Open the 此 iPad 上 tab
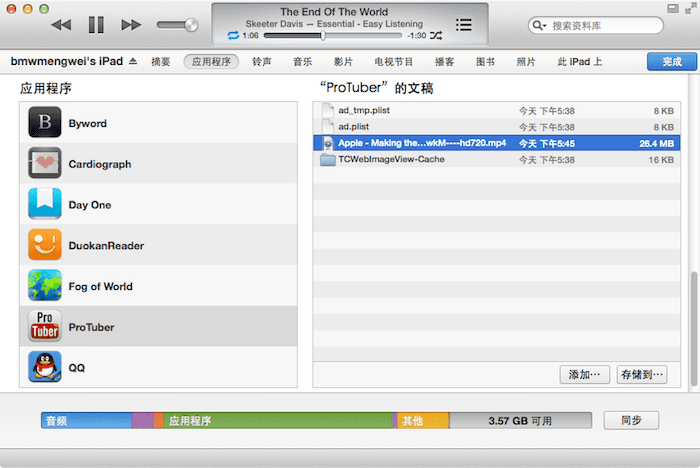The width and height of the screenshot is (700, 468). [x=579, y=62]
